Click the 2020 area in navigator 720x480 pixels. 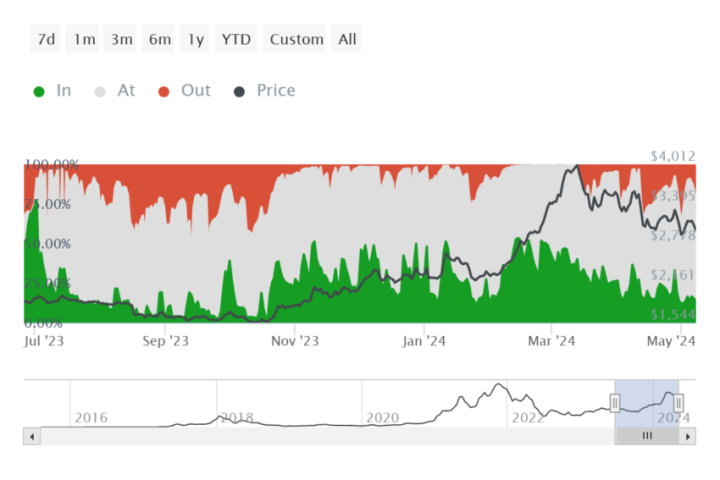[382, 418]
